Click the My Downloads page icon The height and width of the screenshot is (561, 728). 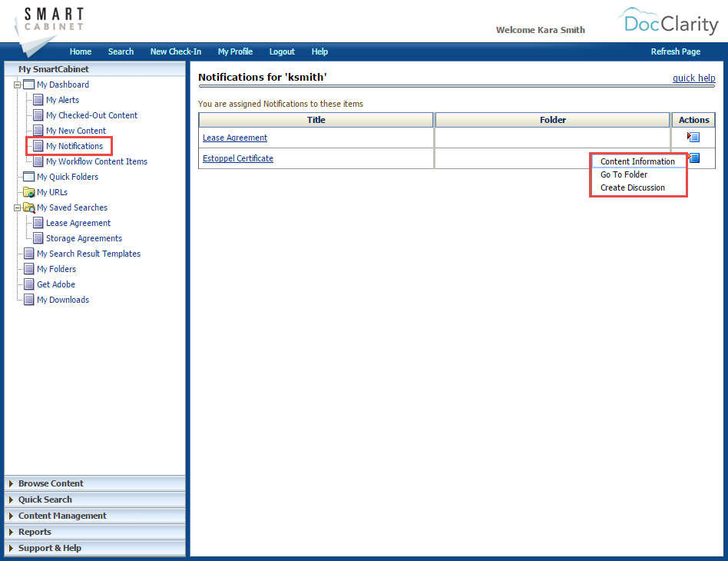28,300
